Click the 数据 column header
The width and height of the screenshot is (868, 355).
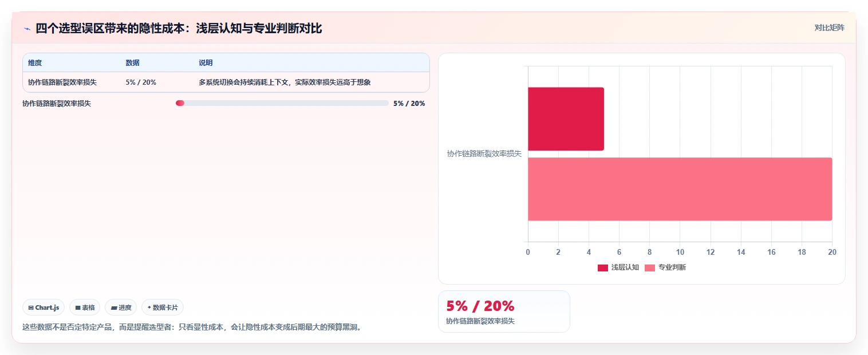[x=132, y=62]
